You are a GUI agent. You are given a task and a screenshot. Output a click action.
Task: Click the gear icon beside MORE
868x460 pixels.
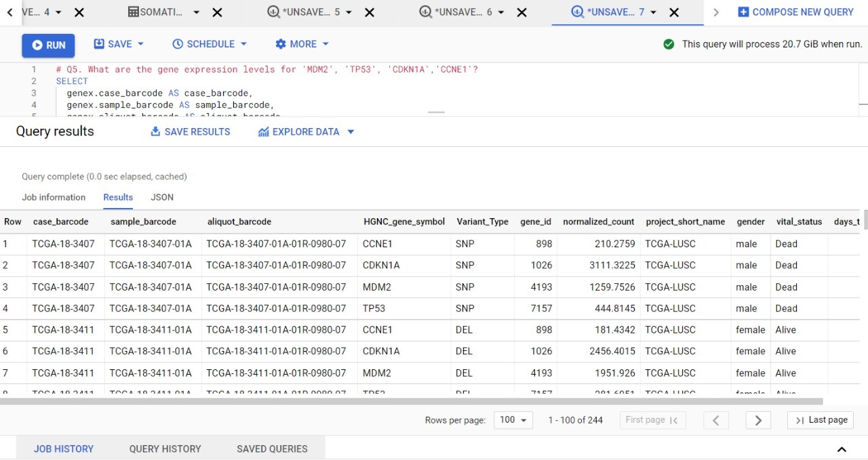281,43
